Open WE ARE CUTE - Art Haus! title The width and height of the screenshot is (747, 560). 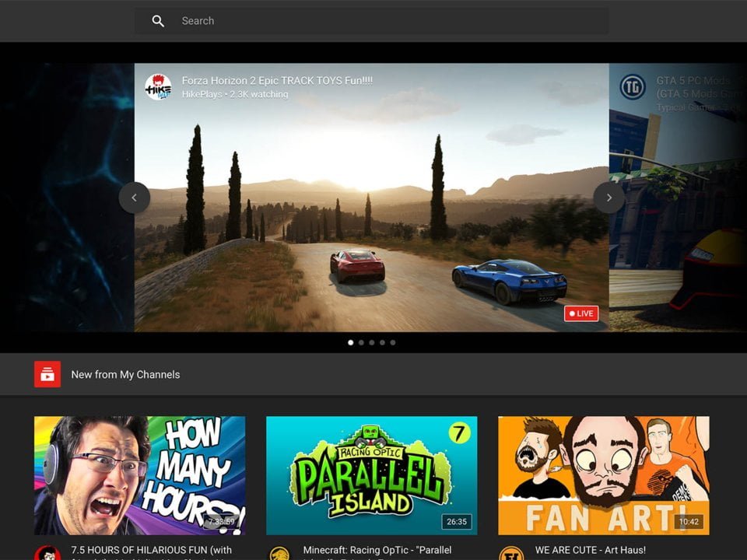(591, 550)
